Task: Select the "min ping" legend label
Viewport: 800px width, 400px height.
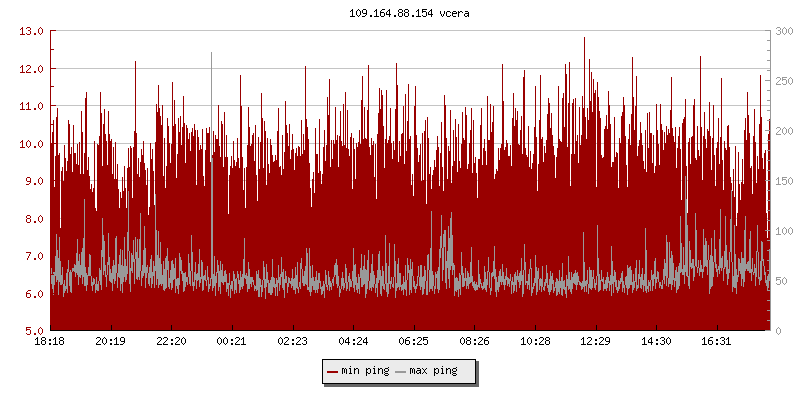Action: coord(365,371)
